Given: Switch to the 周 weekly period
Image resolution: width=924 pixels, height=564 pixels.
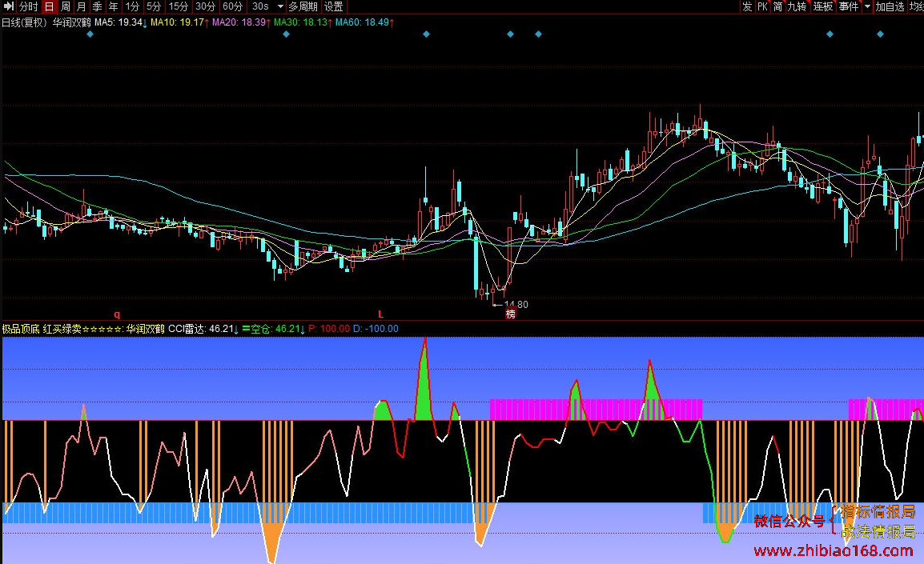Looking at the screenshot, I should [x=66, y=6].
